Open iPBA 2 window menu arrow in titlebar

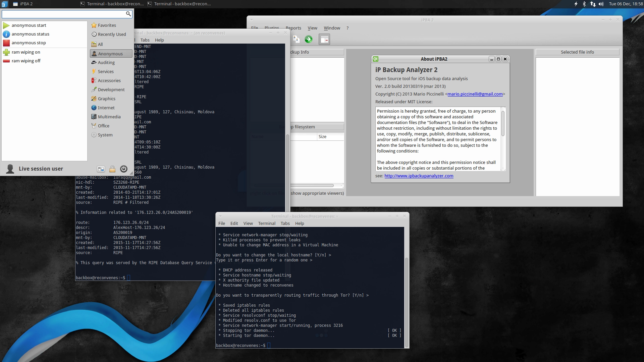[252, 20]
